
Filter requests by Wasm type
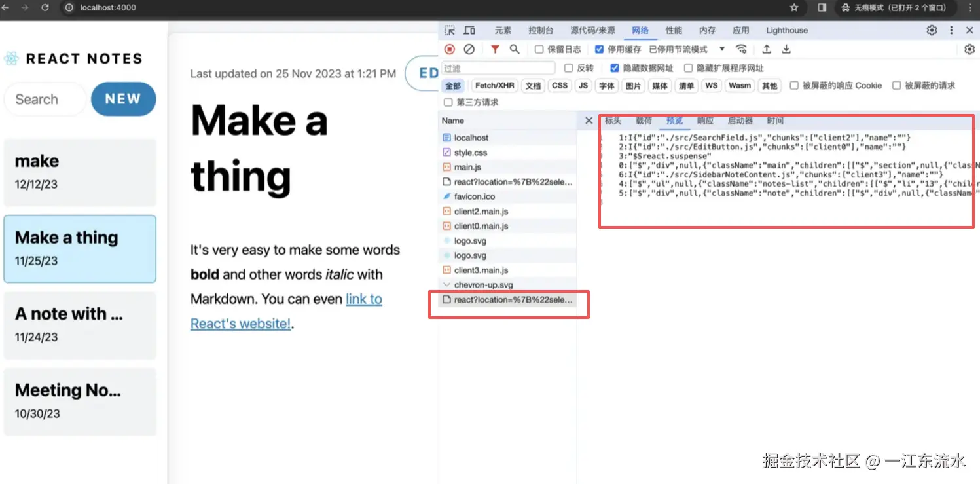click(740, 86)
